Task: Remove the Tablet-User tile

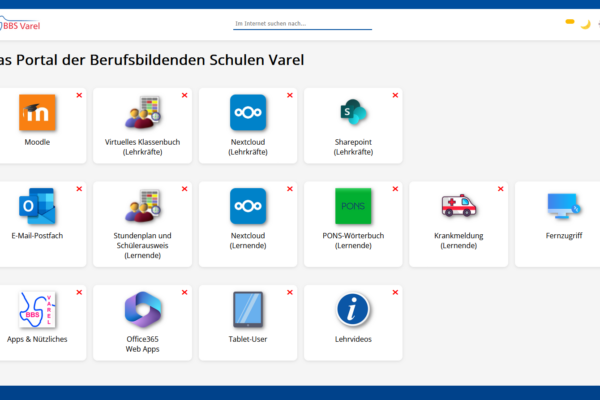Action: click(x=290, y=292)
